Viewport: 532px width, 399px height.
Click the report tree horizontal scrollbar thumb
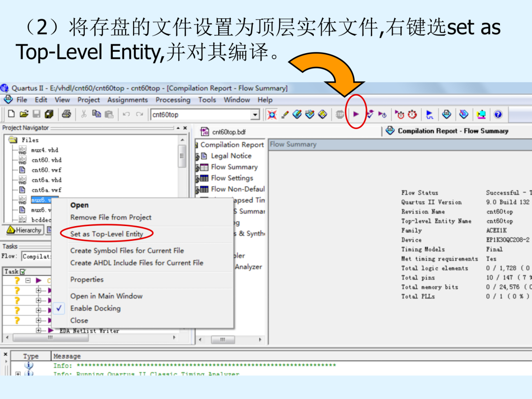pyautogui.click(x=223, y=339)
